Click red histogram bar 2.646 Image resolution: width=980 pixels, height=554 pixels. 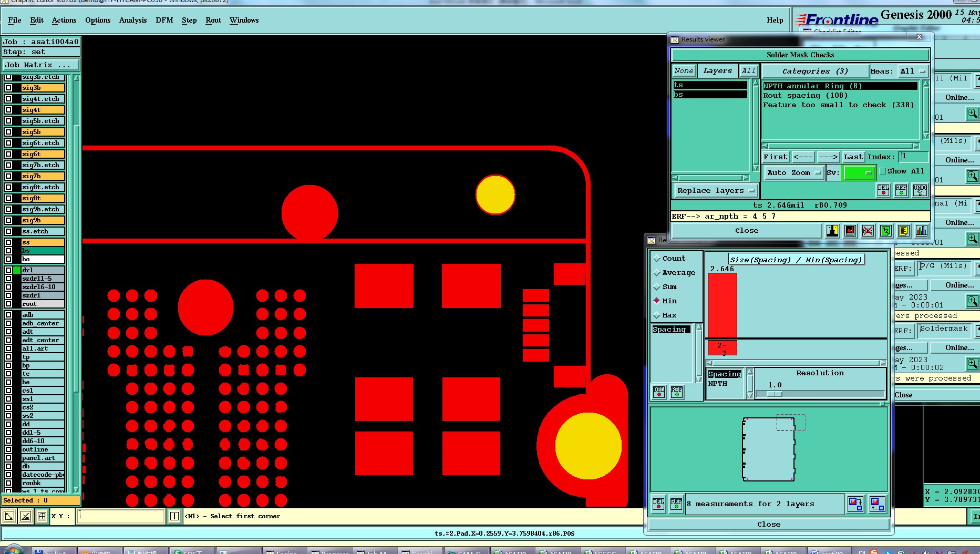coord(723,305)
